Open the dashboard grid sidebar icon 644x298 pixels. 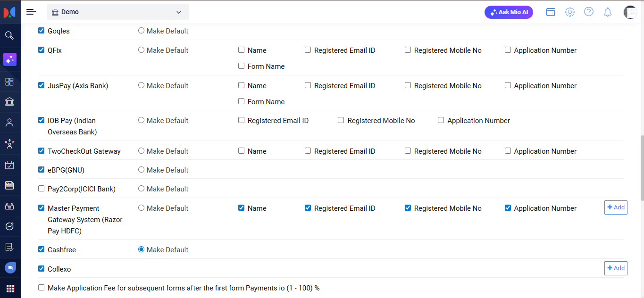9,82
